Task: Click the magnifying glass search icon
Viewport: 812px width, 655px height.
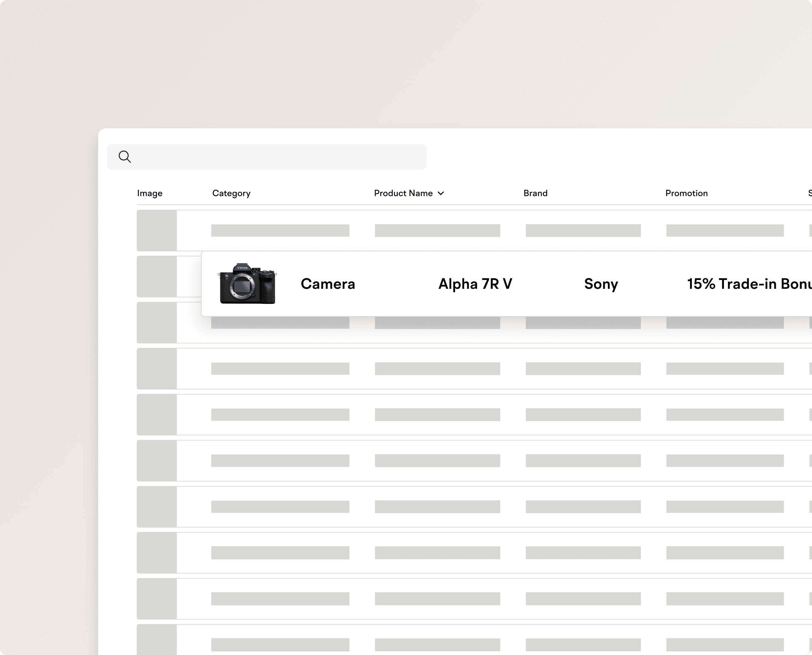Action: (125, 157)
